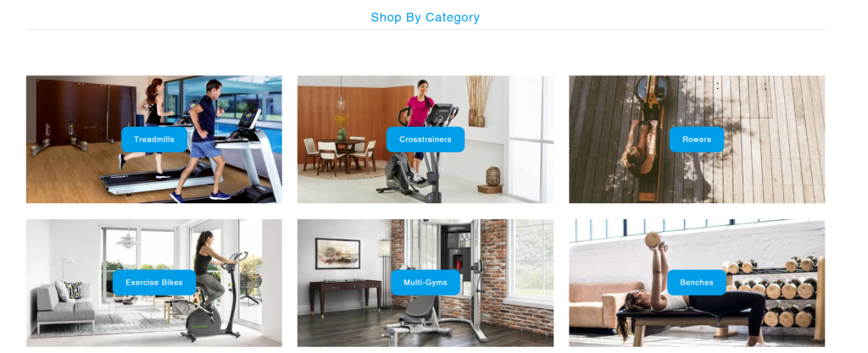Viewport: 868px width, 353px height.
Task: Click the wooden desk in the Multi-Gyms image
Action: [x=345, y=294]
